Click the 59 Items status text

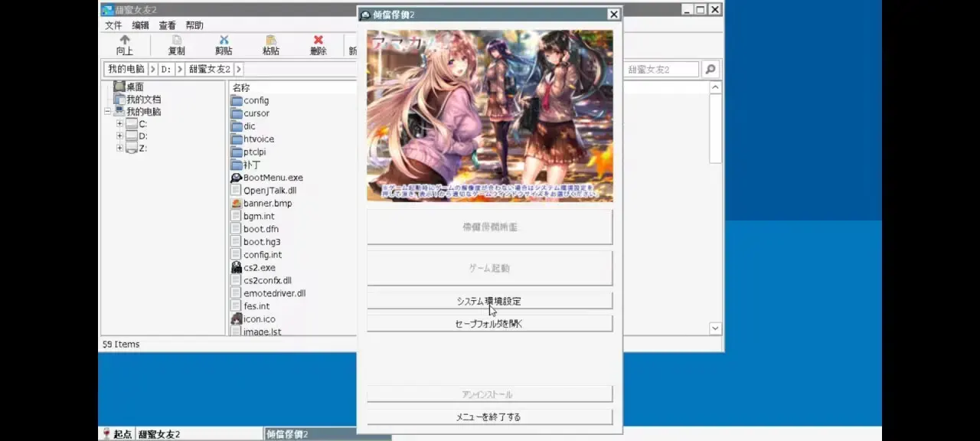pos(121,345)
